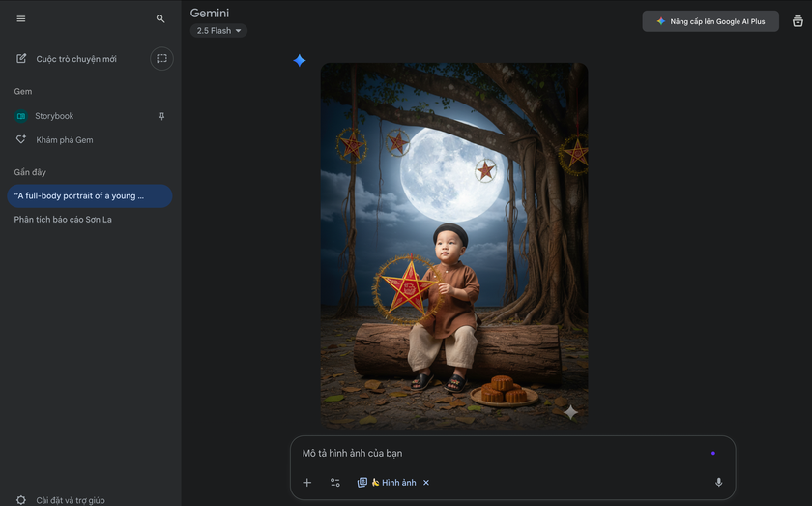The height and width of the screenshot is (506, 812).
Task: Start a temporary chat using the dashed-bubble icon
Action: click(161, 59)
